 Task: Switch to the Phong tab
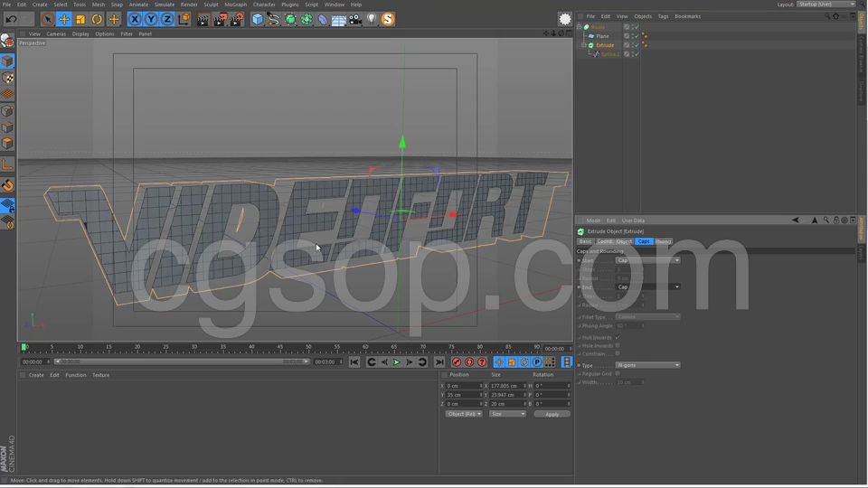coord(663,241)
